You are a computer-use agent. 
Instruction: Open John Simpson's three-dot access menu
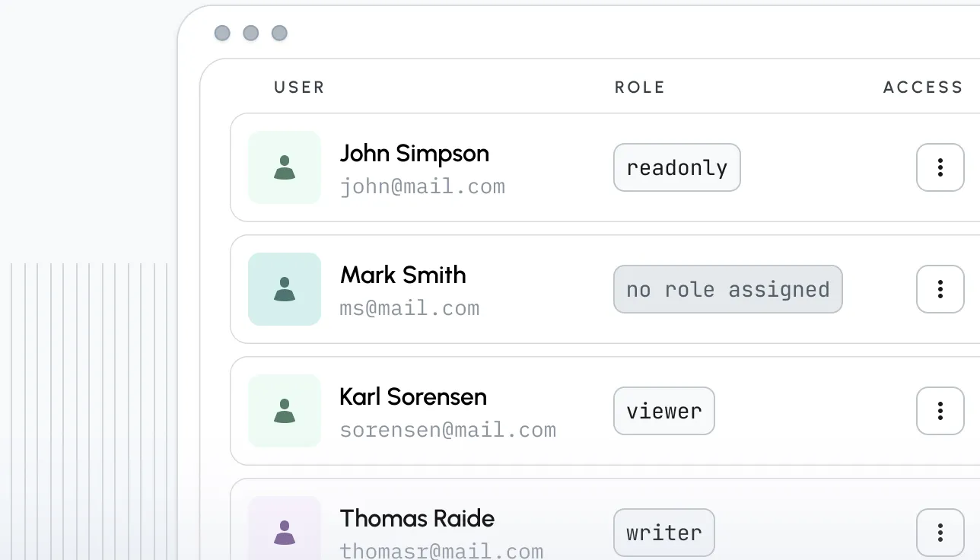click(x=940, y=167)
